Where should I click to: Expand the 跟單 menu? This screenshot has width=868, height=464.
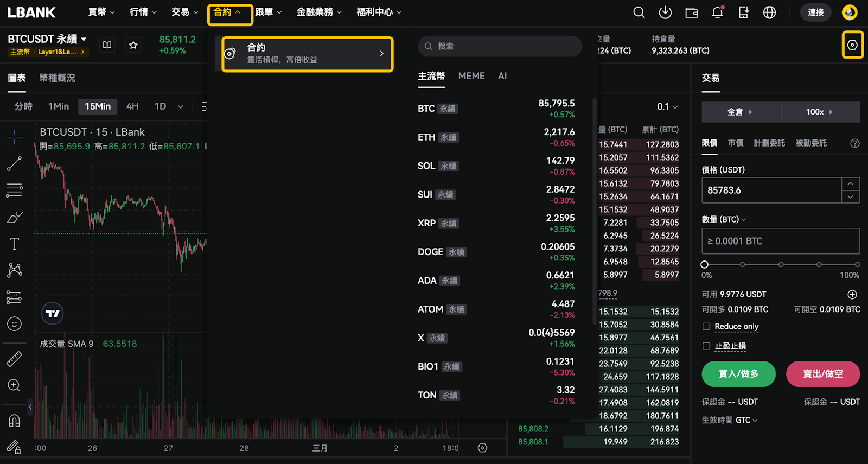click(x=269, y=12)
